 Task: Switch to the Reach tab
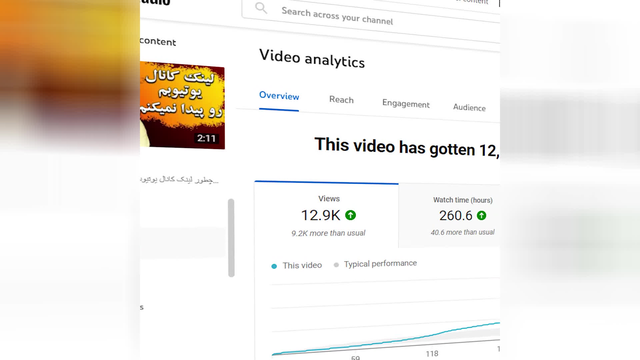pyautogui.click(x=341, y=100)
